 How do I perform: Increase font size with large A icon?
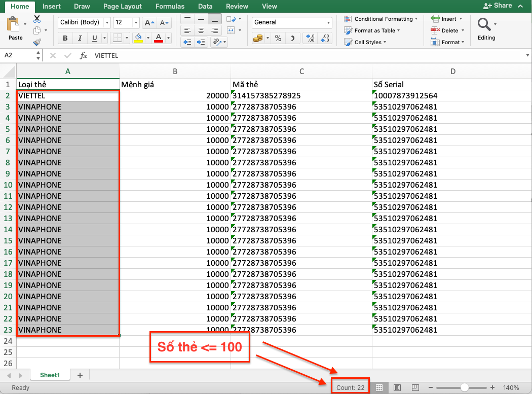pos(149,23)
